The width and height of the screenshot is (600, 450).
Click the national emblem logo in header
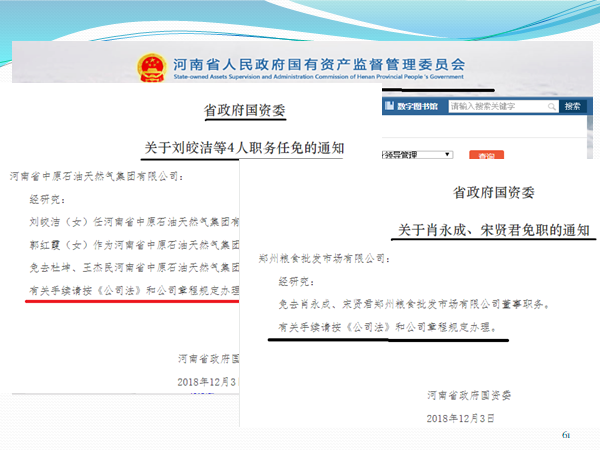coord(152,68)
